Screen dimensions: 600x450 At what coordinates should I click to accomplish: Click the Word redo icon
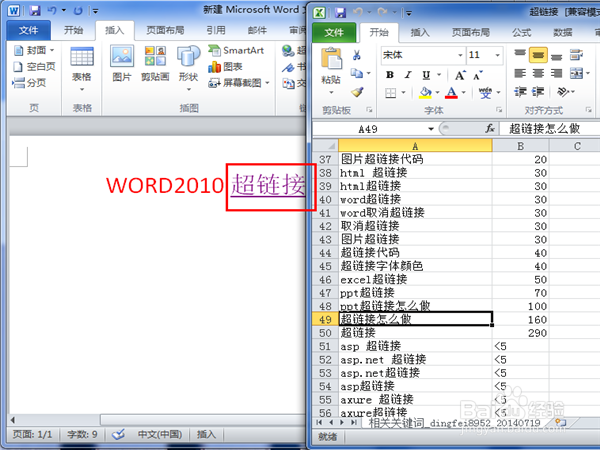[78, 11]
